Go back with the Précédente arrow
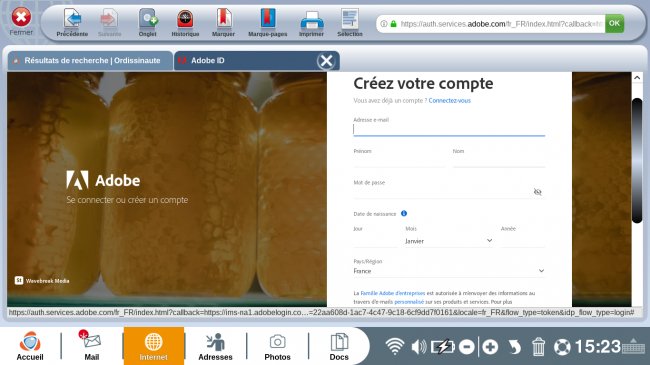The image size is (650, 365). pyautogui.click(x=72, y=23)
